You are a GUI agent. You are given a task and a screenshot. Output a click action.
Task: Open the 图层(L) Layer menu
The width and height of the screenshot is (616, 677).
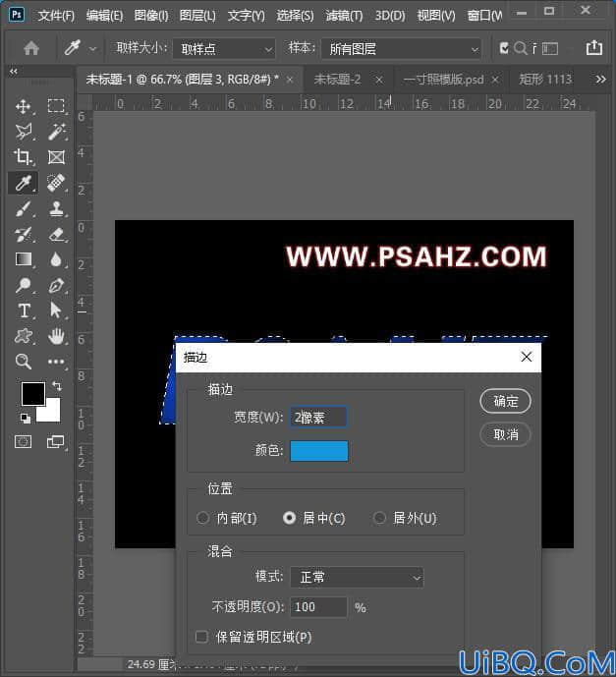pos(197,16)
